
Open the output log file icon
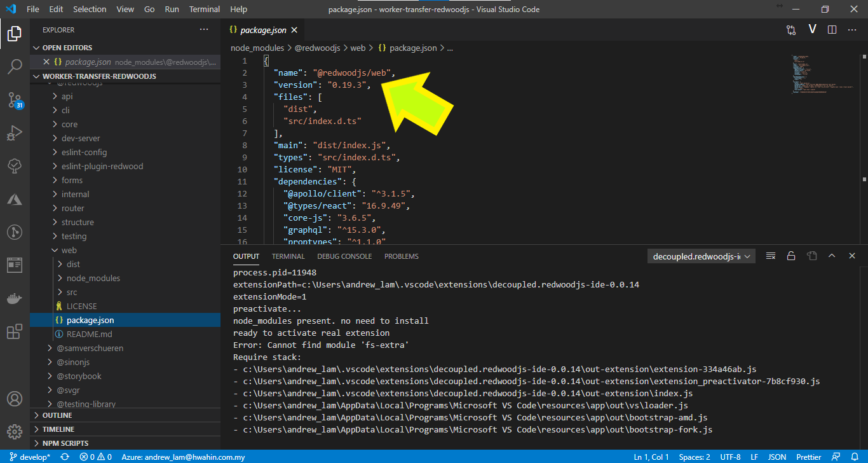pos(811,256)
